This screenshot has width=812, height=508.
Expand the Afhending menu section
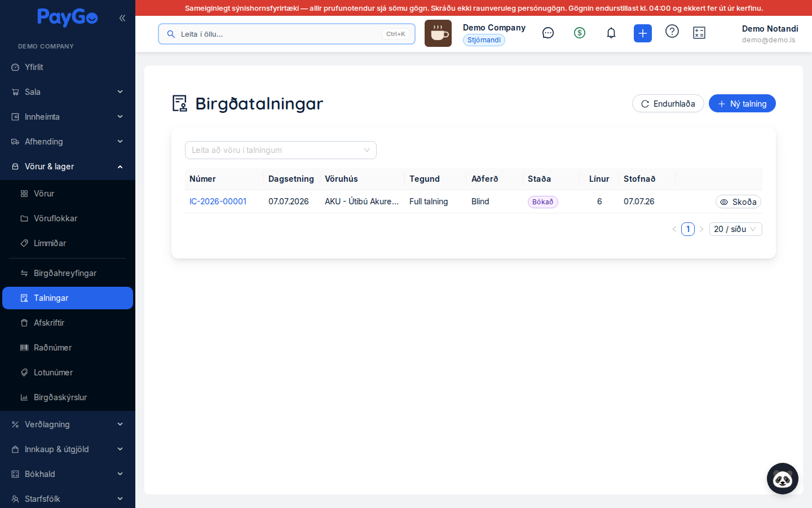click(x=68, y=142)
